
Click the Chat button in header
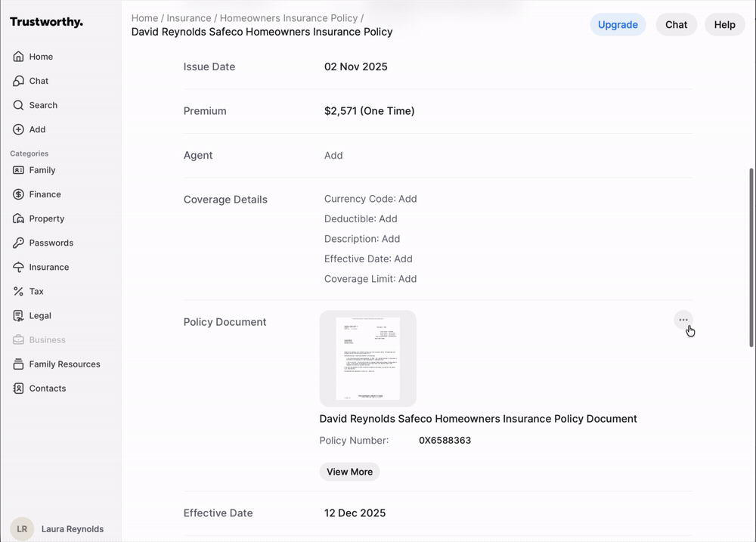coord(676,25)
